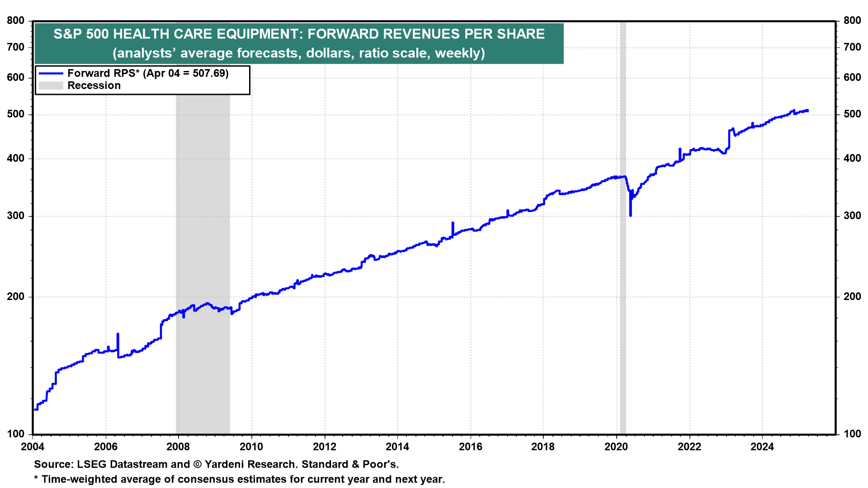Screen dimensions: 868x488
Task: Click the 2004 x-axis year label
Action: point(33,447)
